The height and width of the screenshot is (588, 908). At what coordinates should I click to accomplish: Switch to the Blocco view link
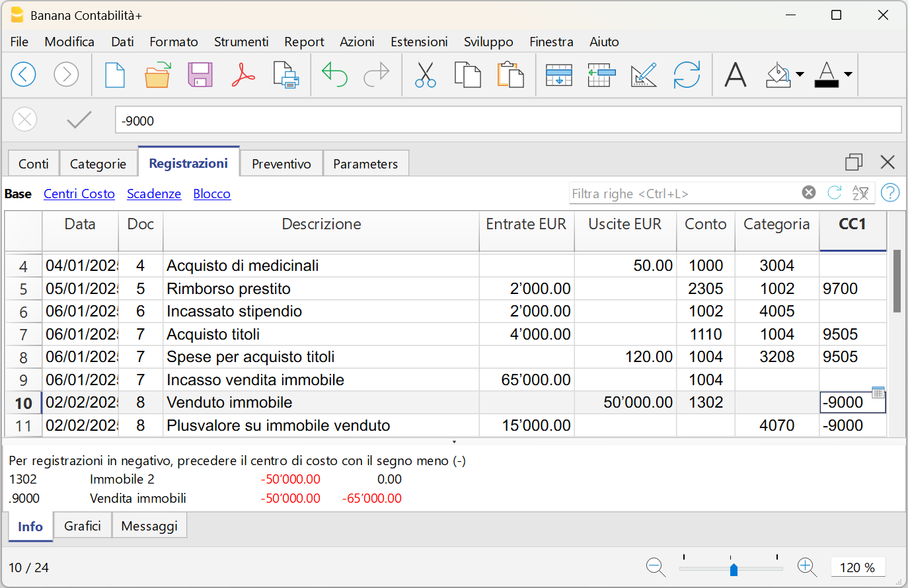[x=211, y=194]
